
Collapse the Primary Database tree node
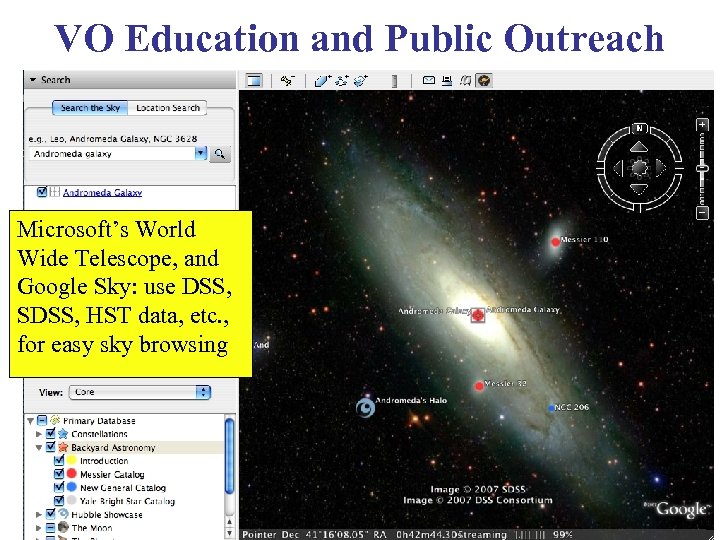(30, 421)
